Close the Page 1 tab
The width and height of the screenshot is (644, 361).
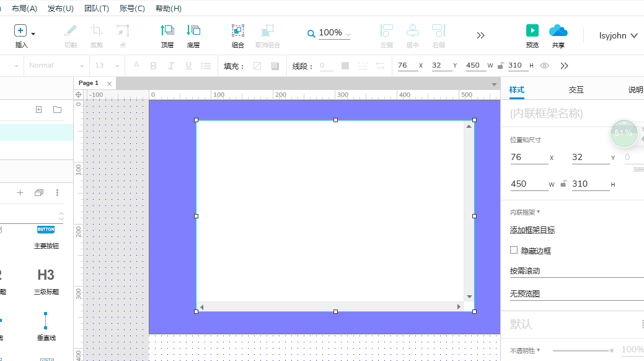[109, 84]
